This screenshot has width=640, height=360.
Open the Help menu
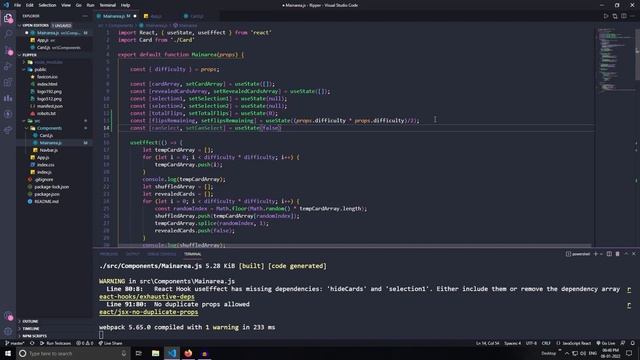[x=125, y=5]
